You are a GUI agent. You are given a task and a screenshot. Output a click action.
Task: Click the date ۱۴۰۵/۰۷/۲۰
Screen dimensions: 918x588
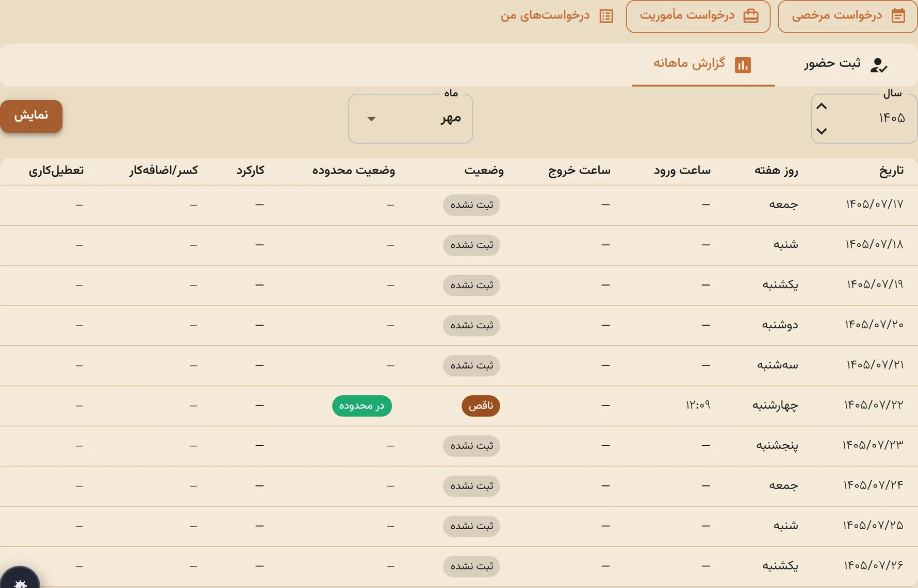[x=874, y=325]
